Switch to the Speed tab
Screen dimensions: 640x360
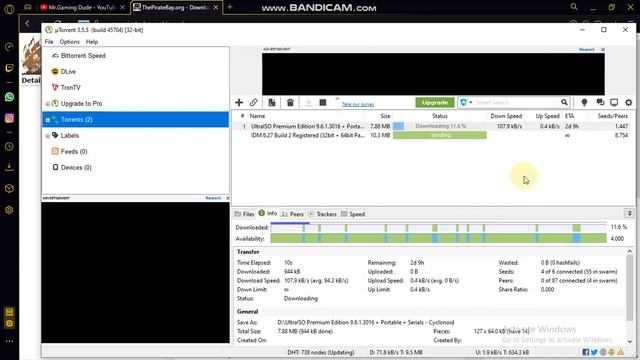353,214
